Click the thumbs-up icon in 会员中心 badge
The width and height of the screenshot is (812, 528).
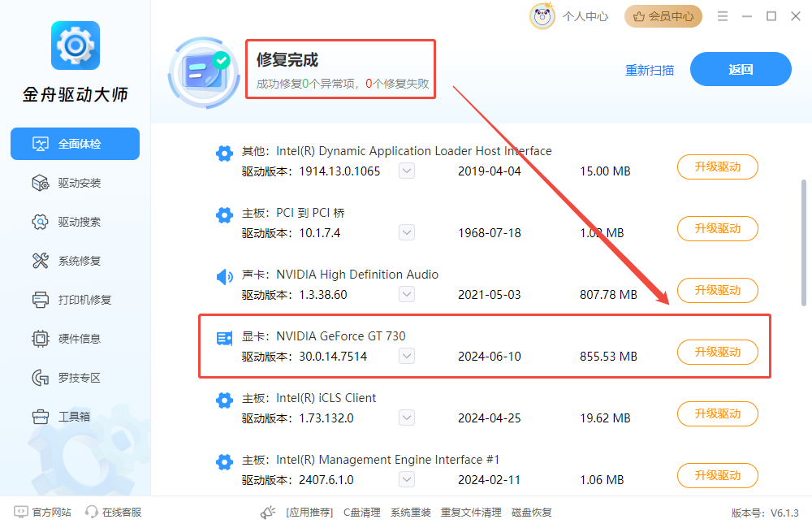pyautogui.click(x=639, y=16)
